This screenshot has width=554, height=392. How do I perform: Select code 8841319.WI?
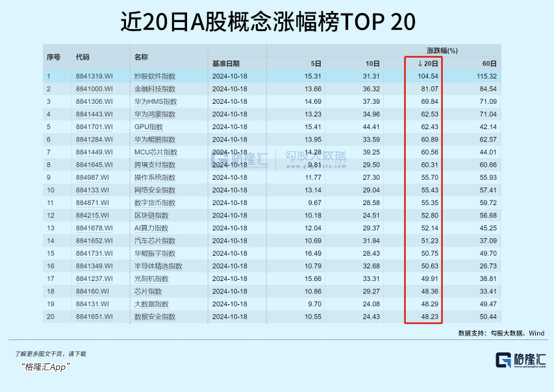click(94, 77)
